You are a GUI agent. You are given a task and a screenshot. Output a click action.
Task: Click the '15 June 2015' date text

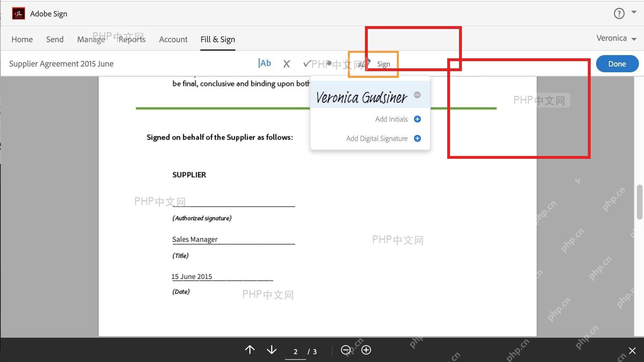pos(192,277)
